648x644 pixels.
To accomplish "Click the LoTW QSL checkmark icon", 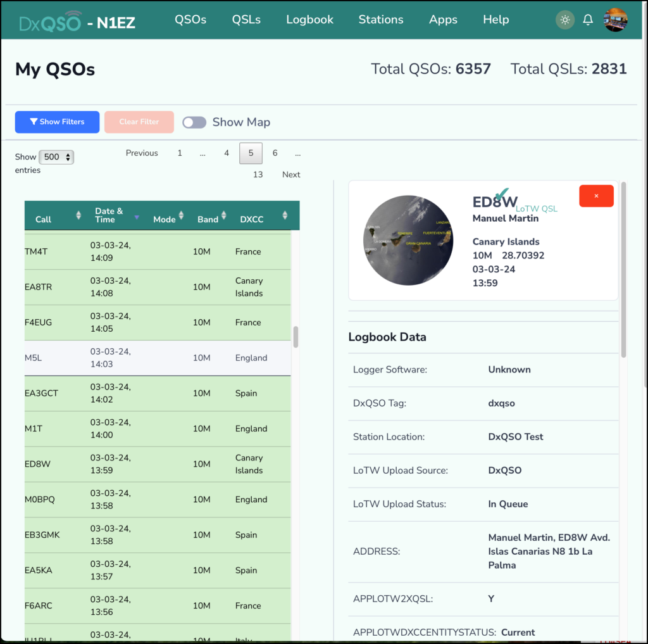I will point(501,194).
